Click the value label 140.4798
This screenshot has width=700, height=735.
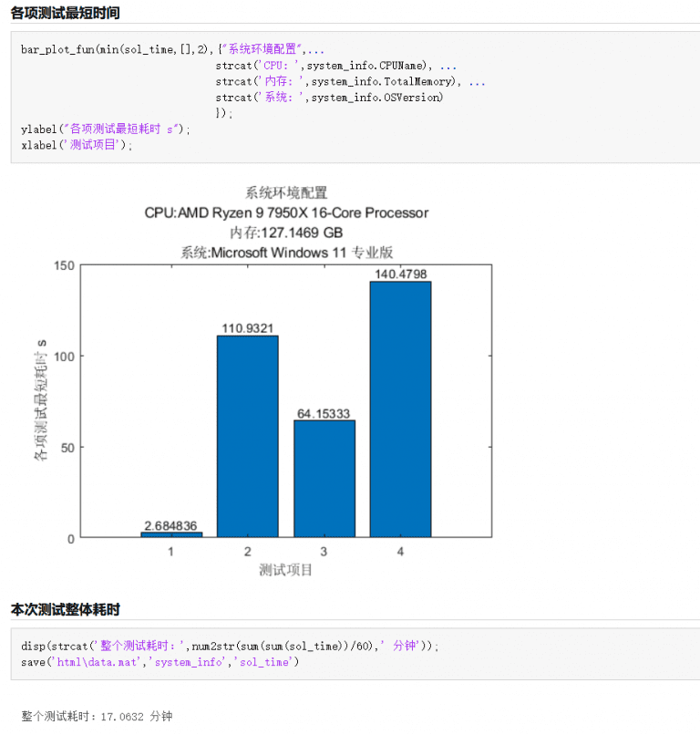click(401, 274)
